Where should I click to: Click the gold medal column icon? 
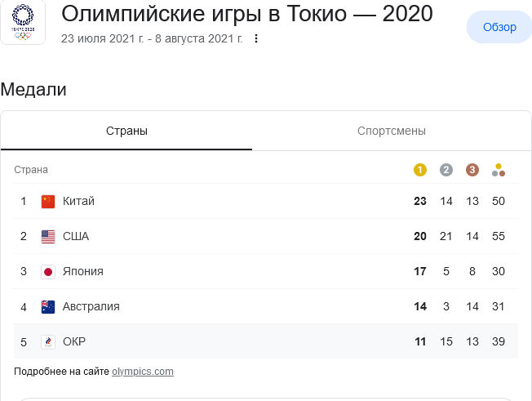(420, 170)
